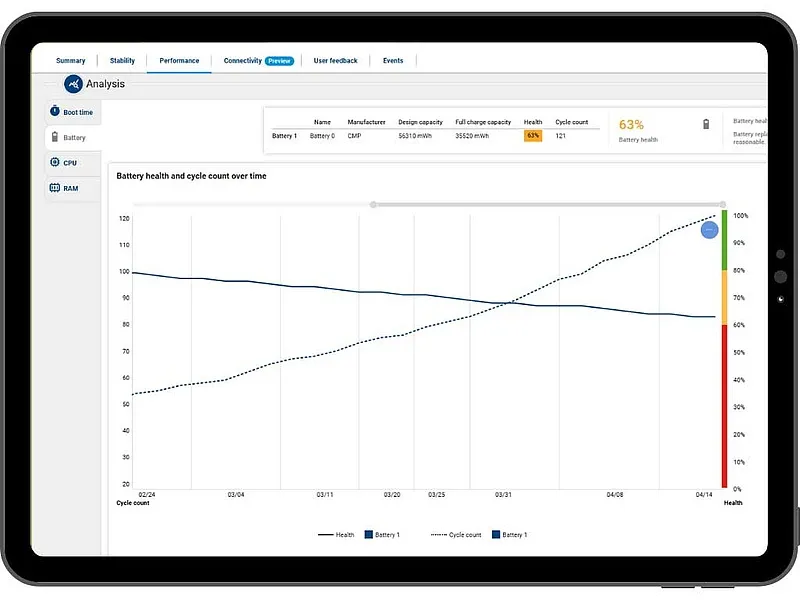Select the Performance tab
Viewport: 800px width, 600px height.
179,60
